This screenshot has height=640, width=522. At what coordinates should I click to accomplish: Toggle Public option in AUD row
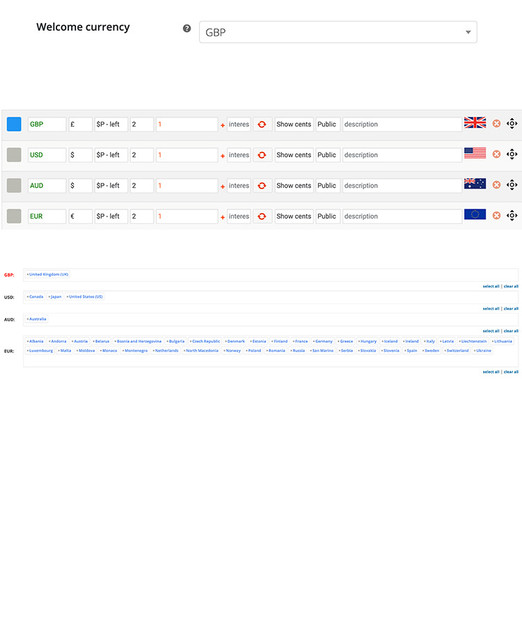(x=327, y=185)
